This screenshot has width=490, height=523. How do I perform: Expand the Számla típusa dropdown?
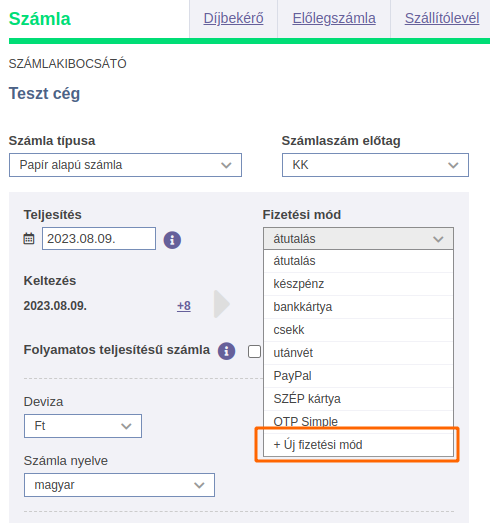125,165
